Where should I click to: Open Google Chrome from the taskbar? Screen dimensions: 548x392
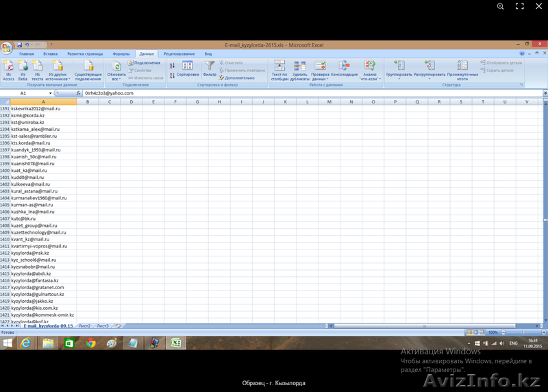click(x=90, y=343)
